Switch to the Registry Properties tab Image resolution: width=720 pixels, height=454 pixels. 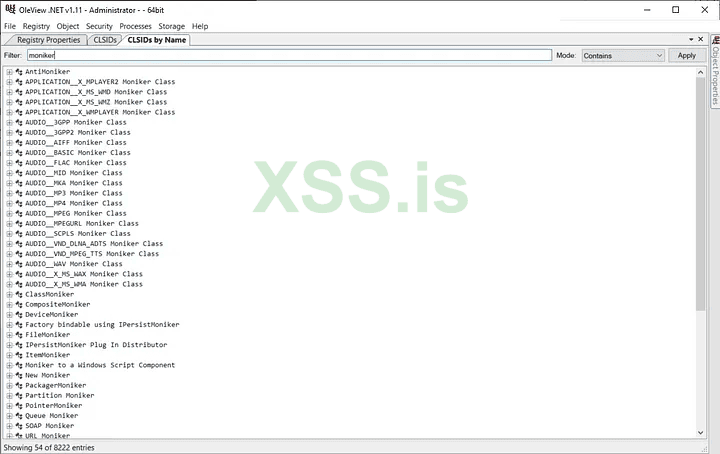pos(48,40)
